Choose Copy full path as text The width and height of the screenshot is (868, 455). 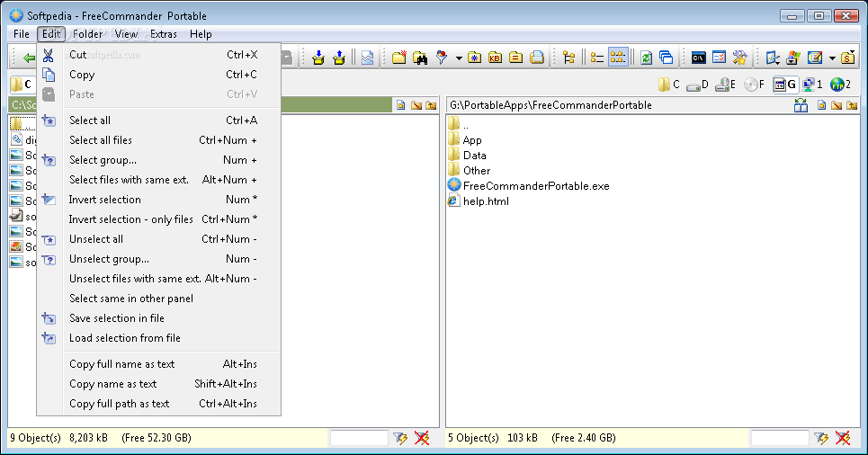point(159,404)
